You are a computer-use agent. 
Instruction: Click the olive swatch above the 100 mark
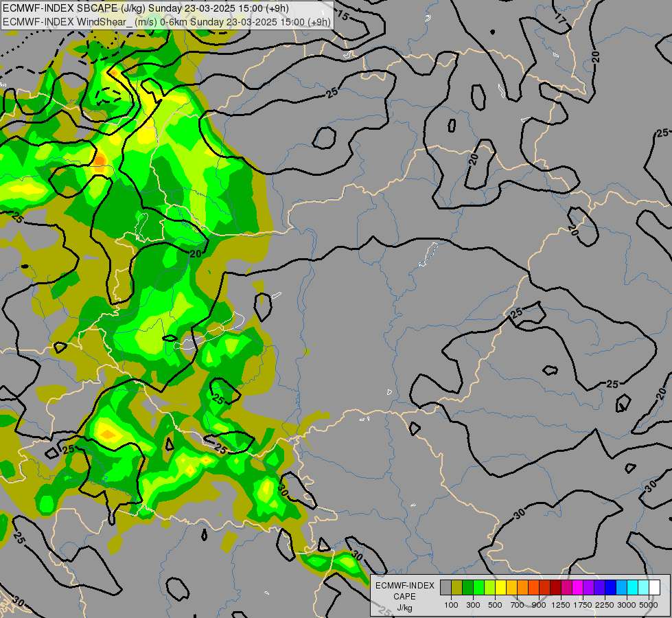[457, 588]
